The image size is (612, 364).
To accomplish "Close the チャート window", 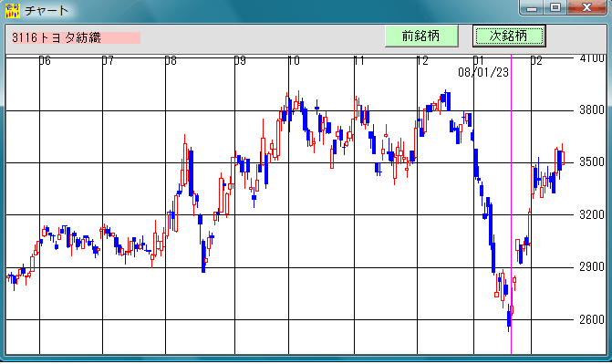I will click(x=587, y=7).
